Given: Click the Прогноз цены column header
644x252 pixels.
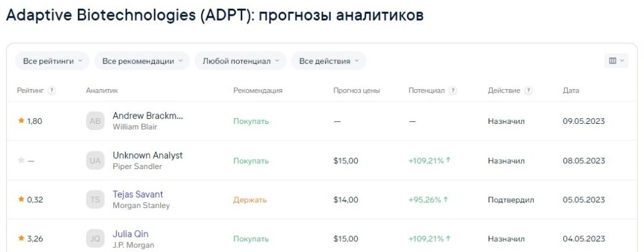Looking at the screenshot, I should pos(357,90).
